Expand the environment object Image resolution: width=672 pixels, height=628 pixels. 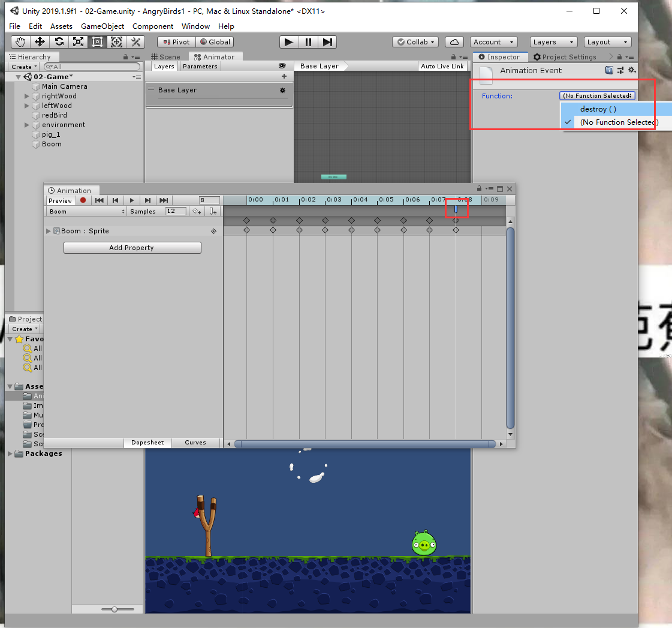click(x=26, y=125)
